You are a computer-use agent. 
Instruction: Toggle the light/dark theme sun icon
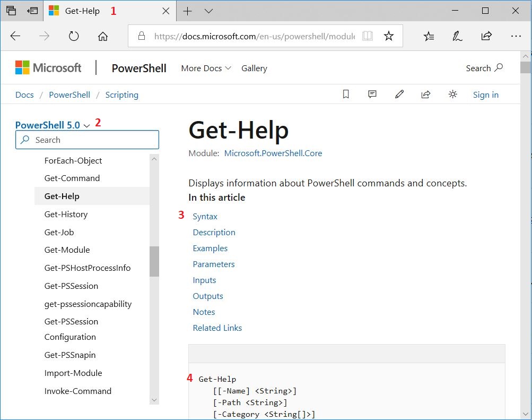pyautogui.click(x=452, y=94)
